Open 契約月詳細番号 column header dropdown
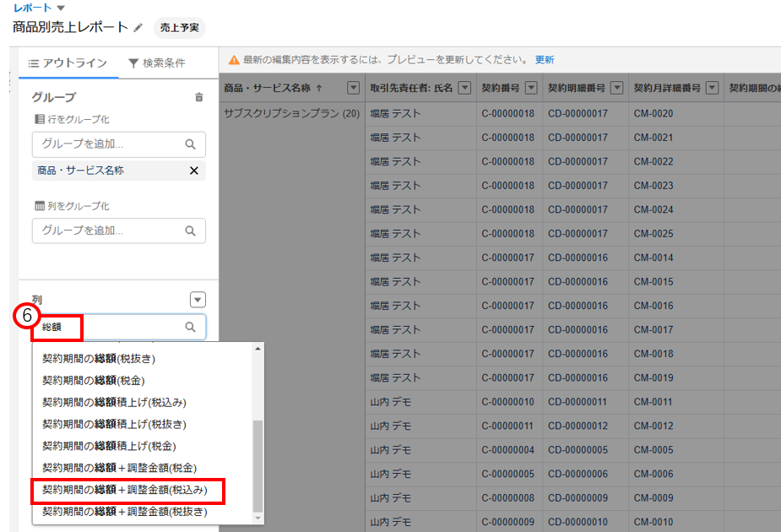 click(x=713, y=88)
